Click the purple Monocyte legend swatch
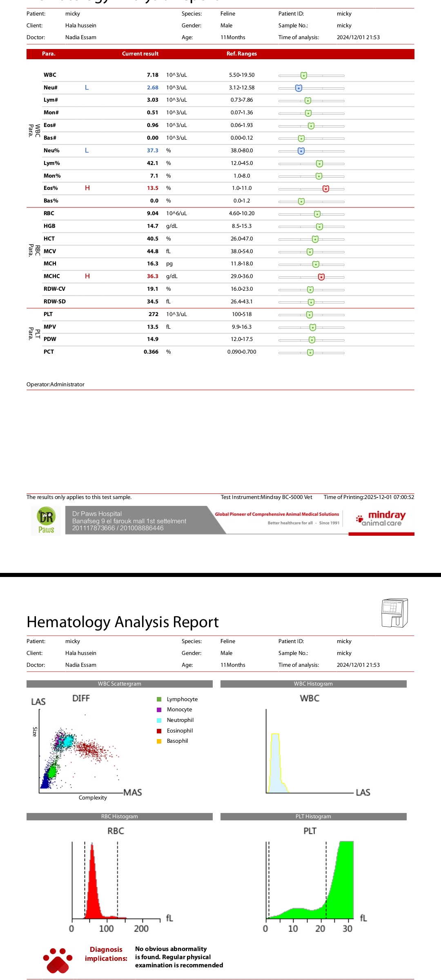The width and height of the screenshot is (441, 980). 159,710
